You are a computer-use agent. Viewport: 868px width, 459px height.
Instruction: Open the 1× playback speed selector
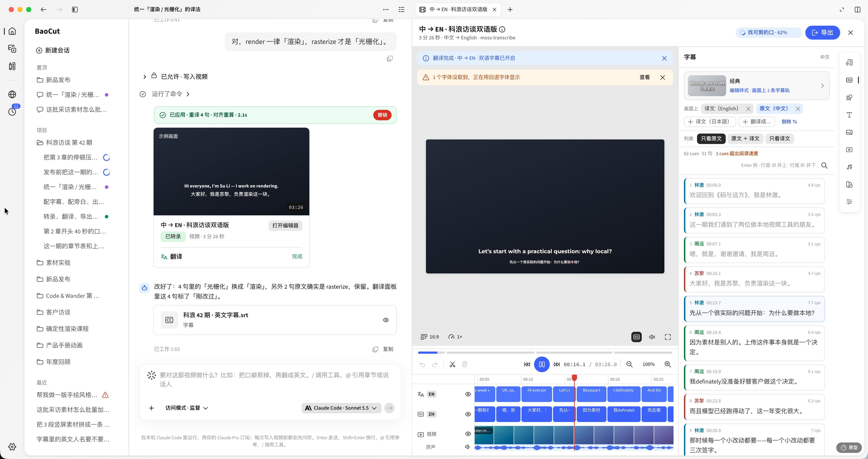point(455,337)
